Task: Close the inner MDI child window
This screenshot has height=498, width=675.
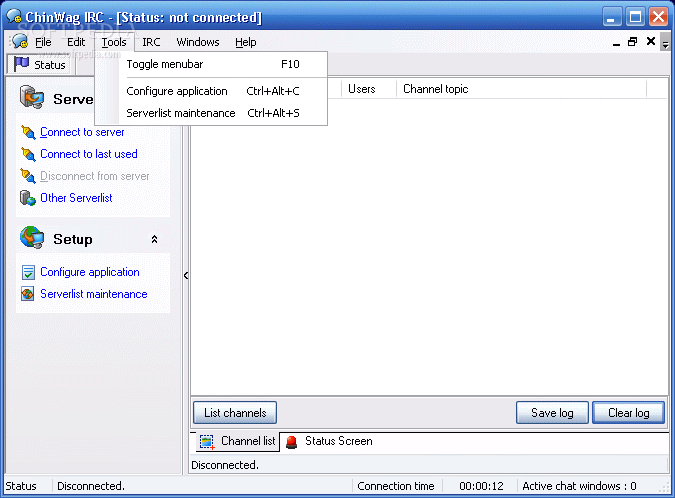Action: click(x=651, y=41)
